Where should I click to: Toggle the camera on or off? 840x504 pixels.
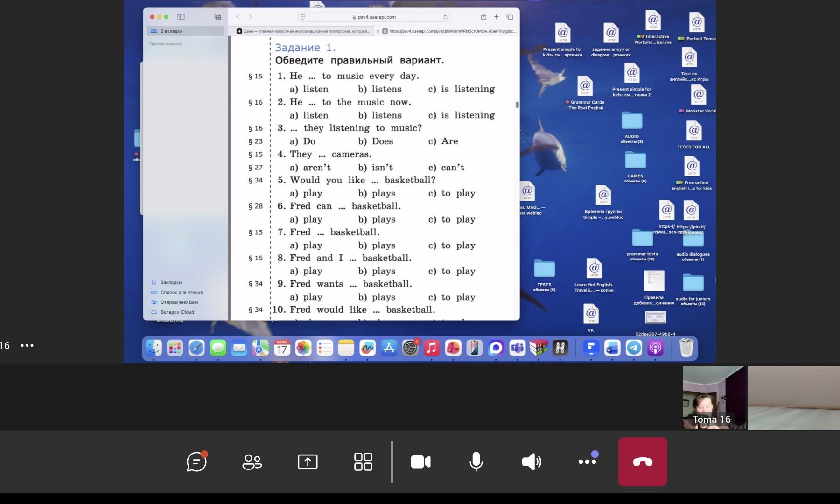(420, 462)
